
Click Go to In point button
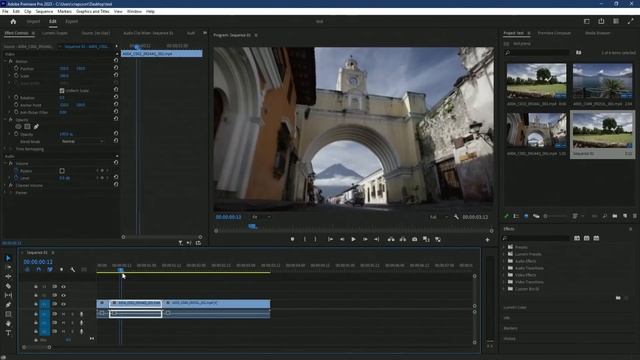coord(330,239)
